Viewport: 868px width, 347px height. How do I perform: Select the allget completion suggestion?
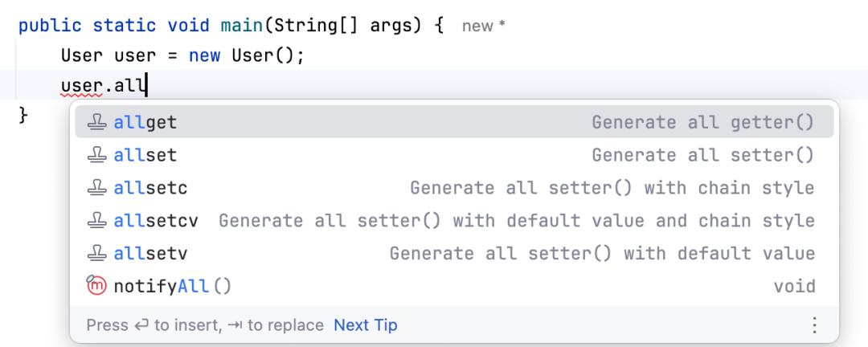tap(145, 122)
